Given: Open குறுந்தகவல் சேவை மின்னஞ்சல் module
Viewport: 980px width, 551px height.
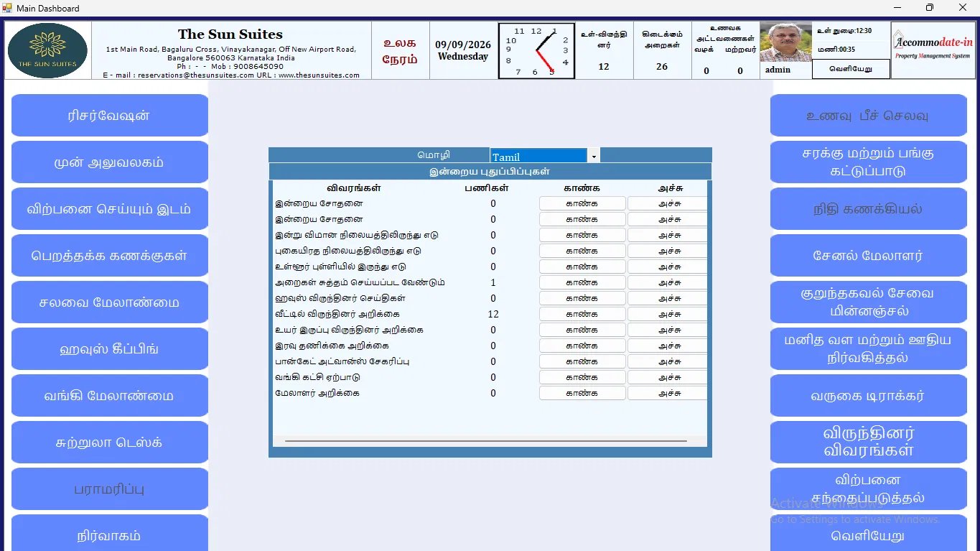Looking at the screenshot, I should click(869, 302).
